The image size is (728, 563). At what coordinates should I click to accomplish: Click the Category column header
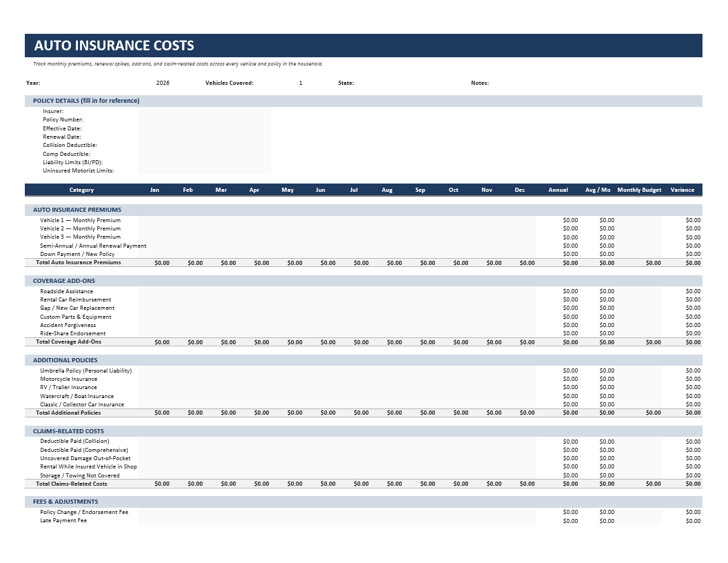click(x=81, y=190)
